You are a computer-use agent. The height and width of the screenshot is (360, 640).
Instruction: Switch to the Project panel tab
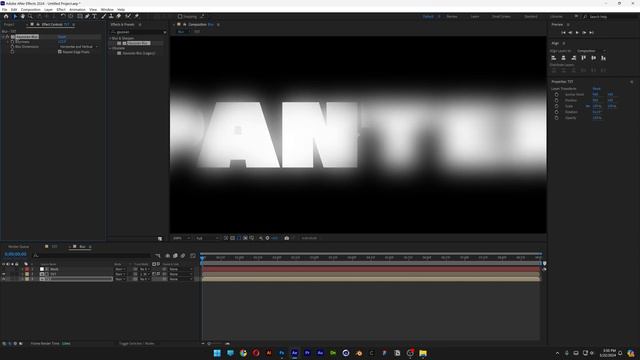9,24
